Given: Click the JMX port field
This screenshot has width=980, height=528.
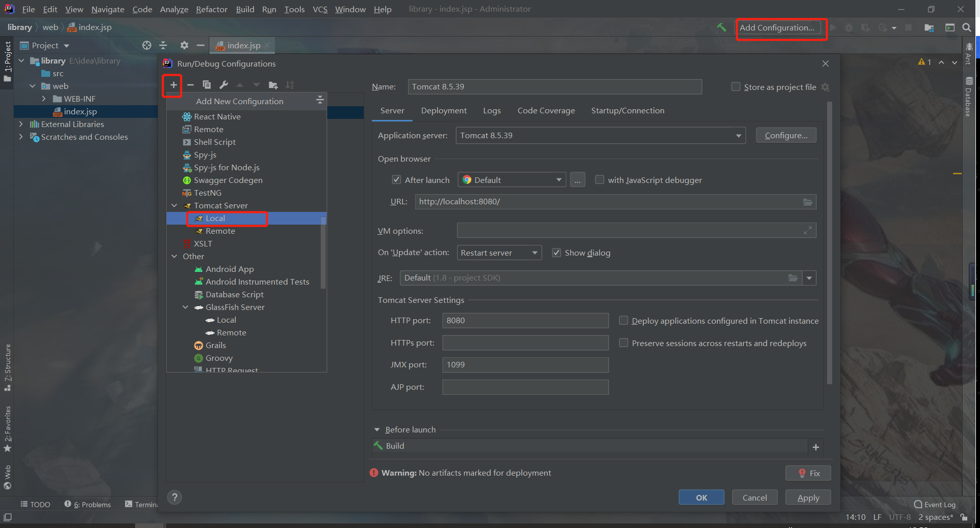Looking at the screenshot, I should point(525,365).
